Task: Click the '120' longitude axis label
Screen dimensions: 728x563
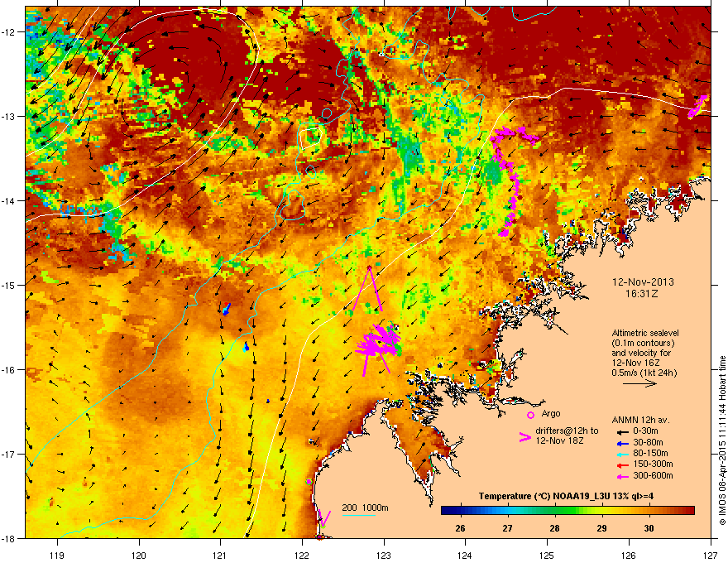Action: pyautogui.click(x=139, y=555)
